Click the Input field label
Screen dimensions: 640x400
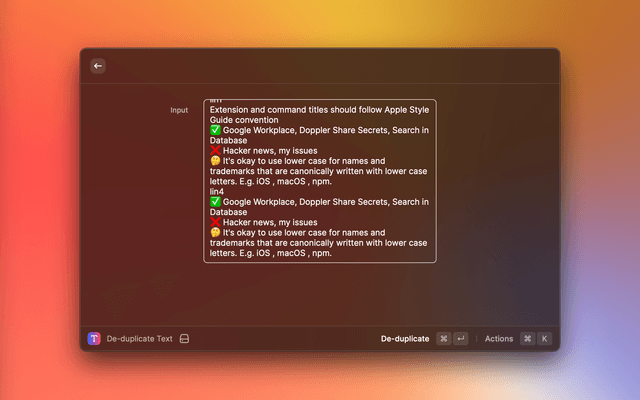[179, 110]
